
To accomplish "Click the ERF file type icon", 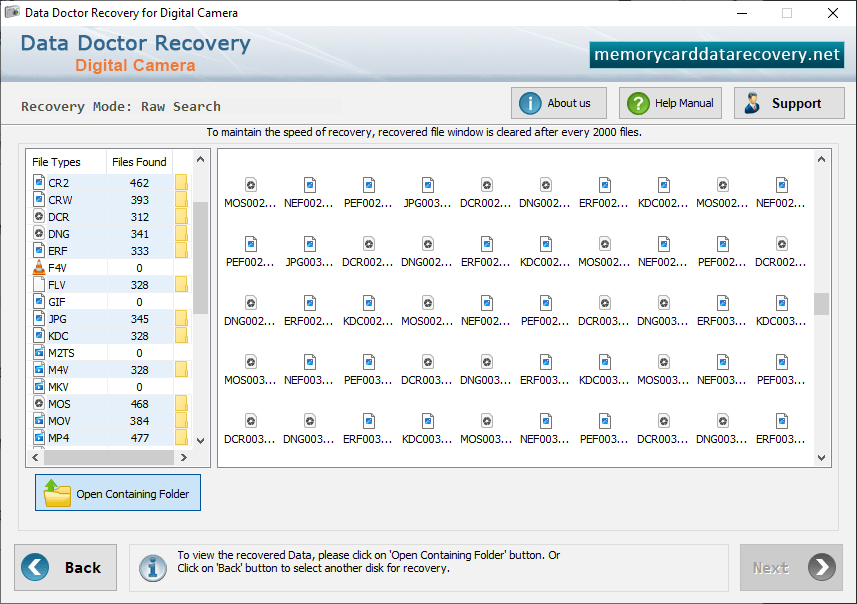I will click(39, 250).
